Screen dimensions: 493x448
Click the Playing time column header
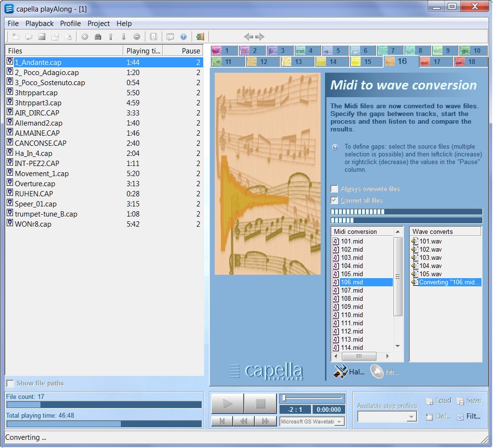(x=143, y=51)
